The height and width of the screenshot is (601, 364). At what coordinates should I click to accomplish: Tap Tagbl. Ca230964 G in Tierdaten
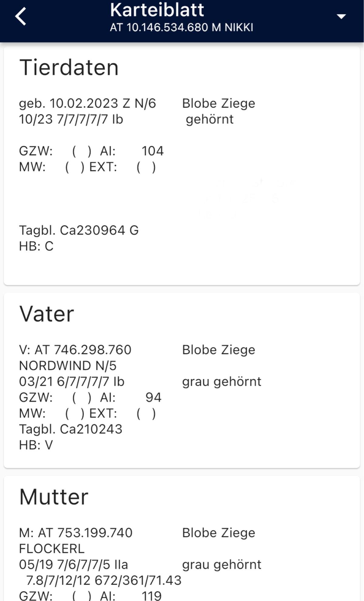point(79,230)
